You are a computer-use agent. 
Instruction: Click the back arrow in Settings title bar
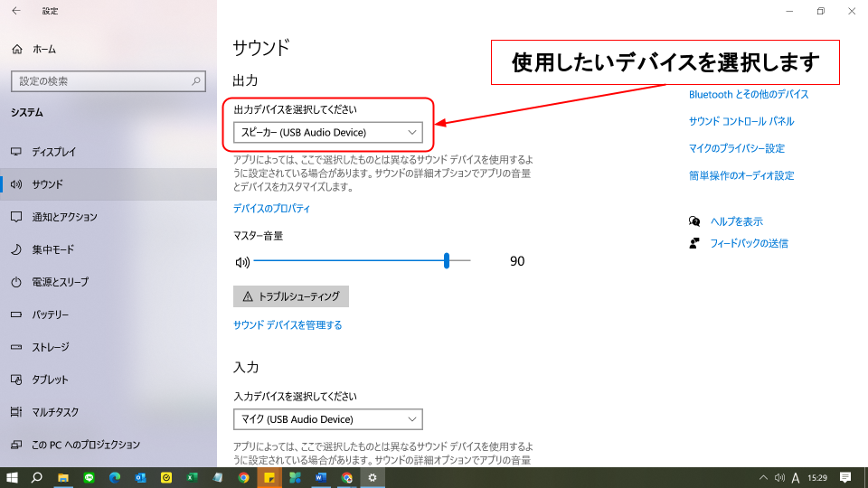[16, 11]
